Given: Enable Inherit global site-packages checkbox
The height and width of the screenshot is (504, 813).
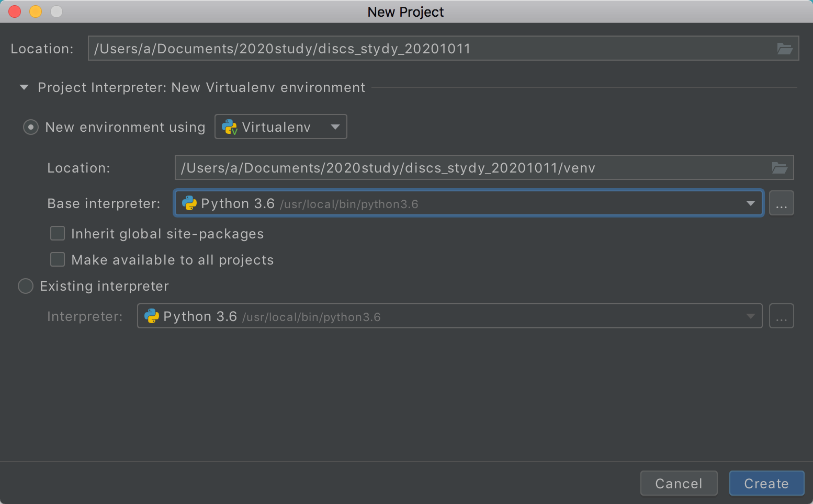Looking at the screenshot, I should [x=58, y=233].
